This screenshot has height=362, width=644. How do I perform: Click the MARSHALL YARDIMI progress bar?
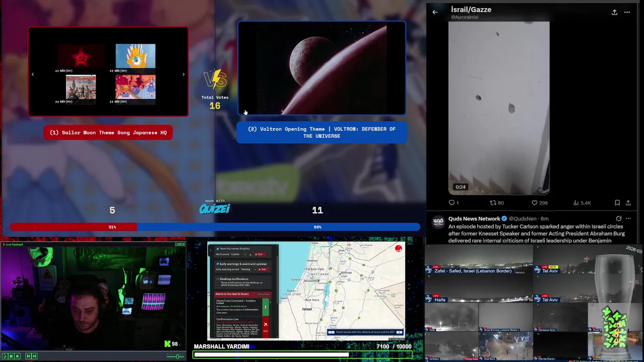tap(302, 355)
